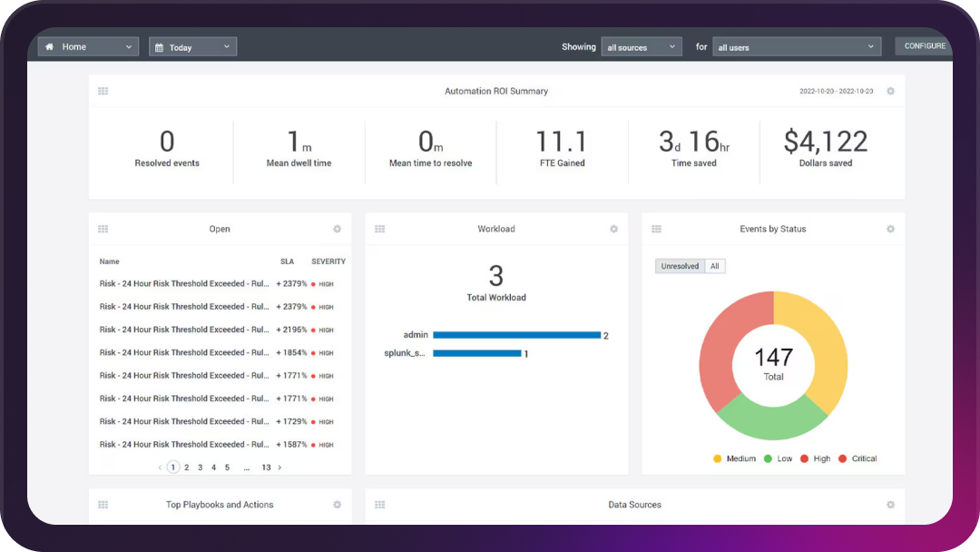Click the Open panel gear icon
Screen dimensions: 980x552
[x=337, y=230]
